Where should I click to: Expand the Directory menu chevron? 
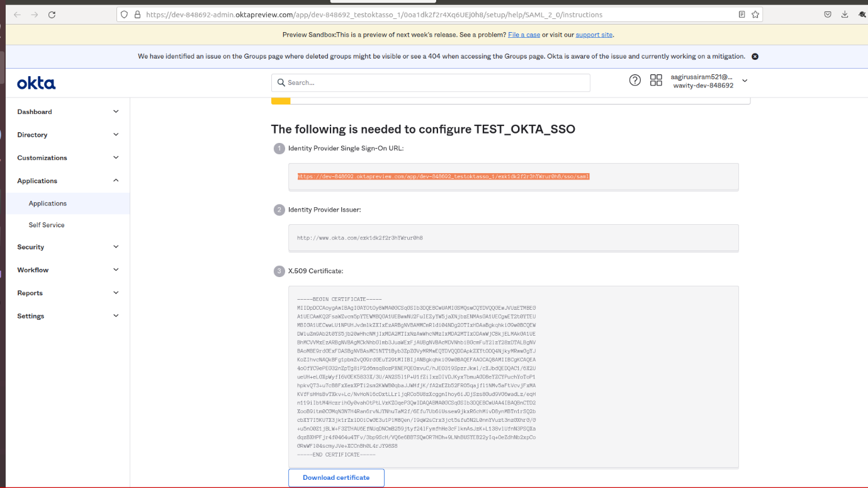[116, 134]
